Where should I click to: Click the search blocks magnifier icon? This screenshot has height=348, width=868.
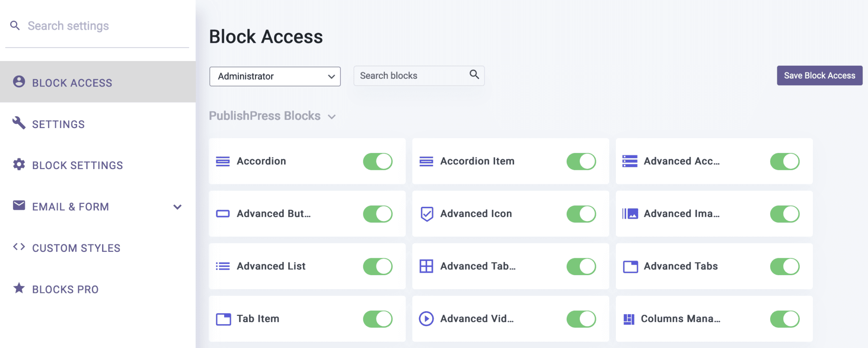tap(474, 75)
